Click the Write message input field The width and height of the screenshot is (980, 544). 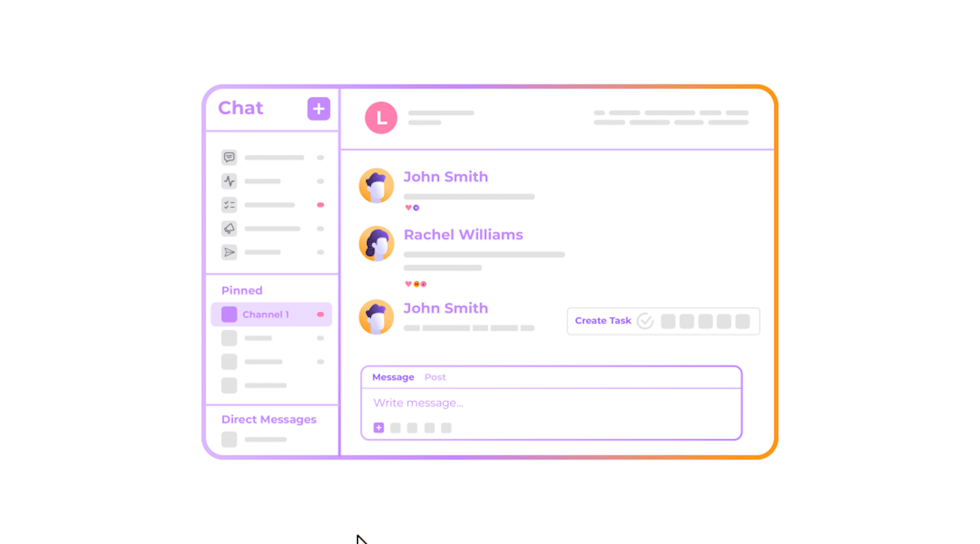[551, 403]
